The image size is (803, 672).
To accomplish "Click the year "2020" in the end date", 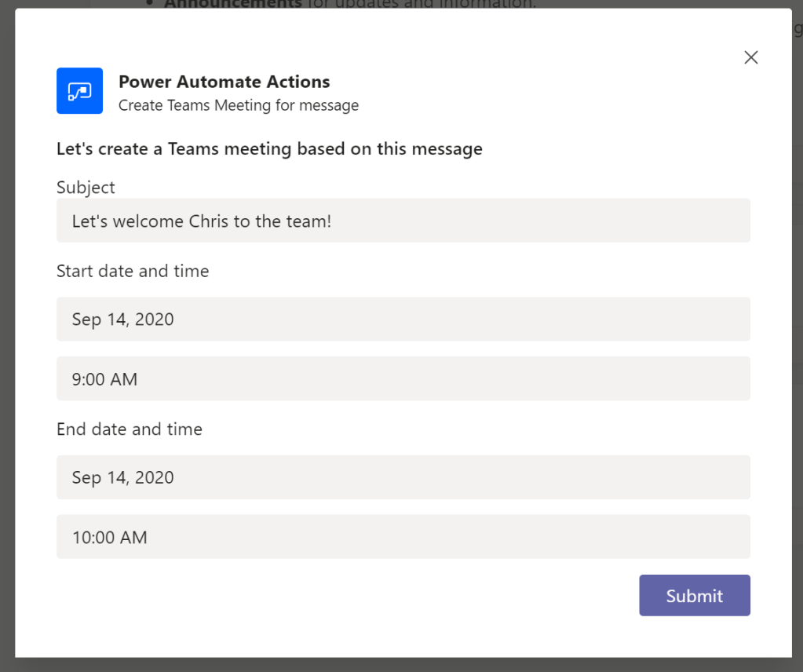I will 154,478.
